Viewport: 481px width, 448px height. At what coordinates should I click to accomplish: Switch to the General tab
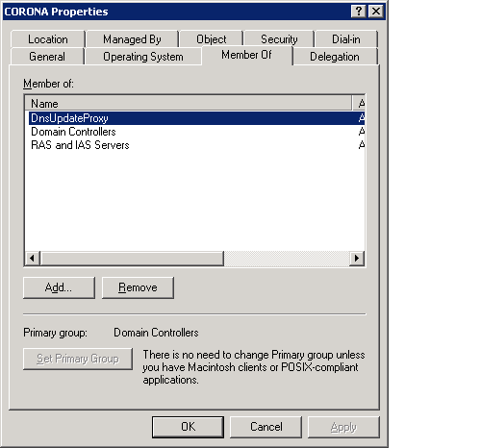tap(47, 57)
